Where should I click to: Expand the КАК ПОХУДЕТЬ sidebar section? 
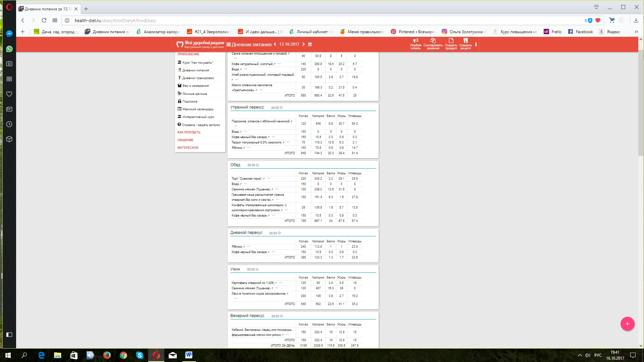pos(189,132)
